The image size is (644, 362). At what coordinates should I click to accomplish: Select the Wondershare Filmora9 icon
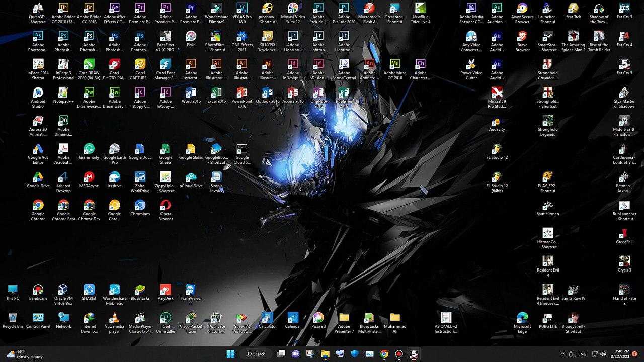tap(216, 13)
